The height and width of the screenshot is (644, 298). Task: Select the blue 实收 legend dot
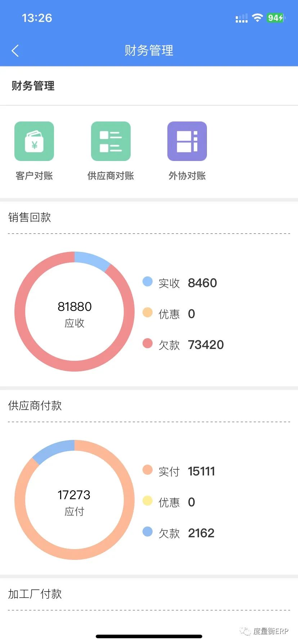(148, 281)
